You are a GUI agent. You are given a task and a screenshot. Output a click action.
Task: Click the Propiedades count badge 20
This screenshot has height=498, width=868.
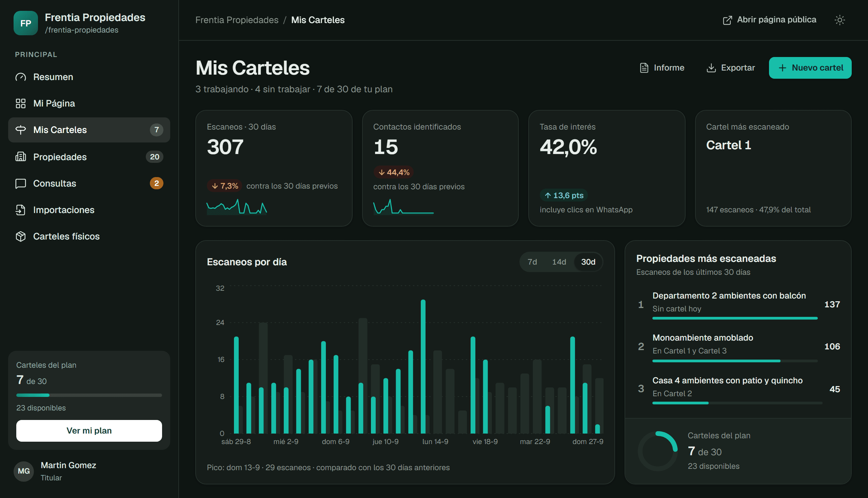[x=155, y=157]
